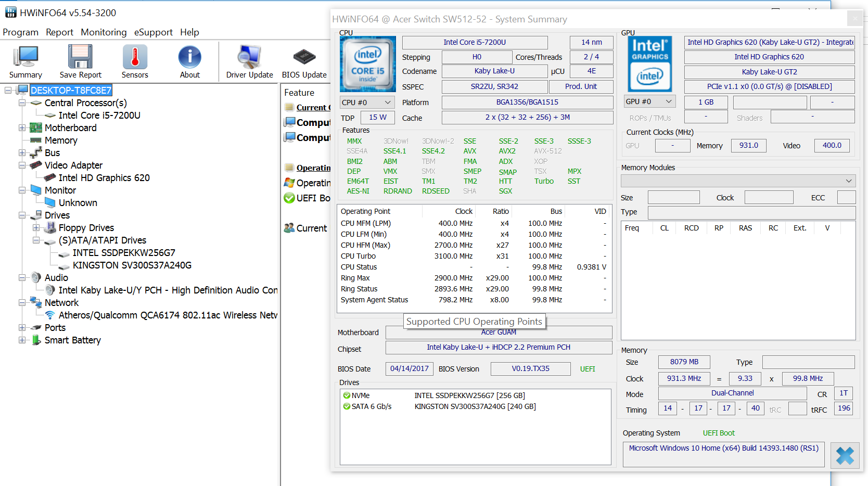Click the Network tree icon
Screen dimensions: 868x486
tap(36, 302)
